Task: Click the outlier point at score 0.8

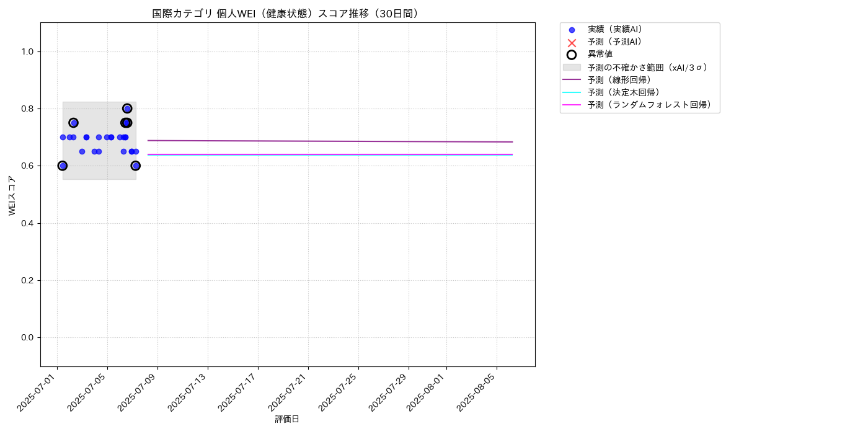Action: [127, 108]
